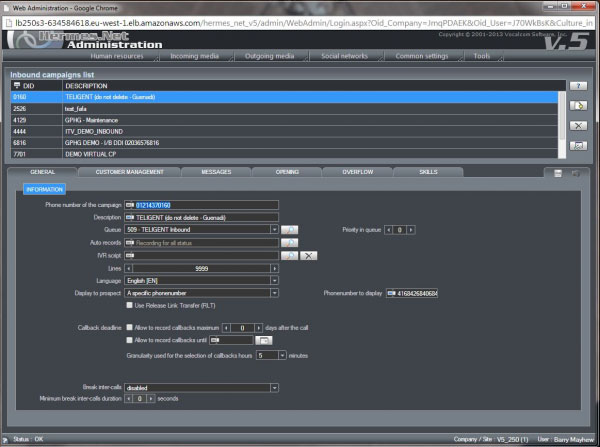This screenshot has height=447, width=600.
Task: Open Outgoing media menu
Action: pyautogui.click(x=269, y=56)
